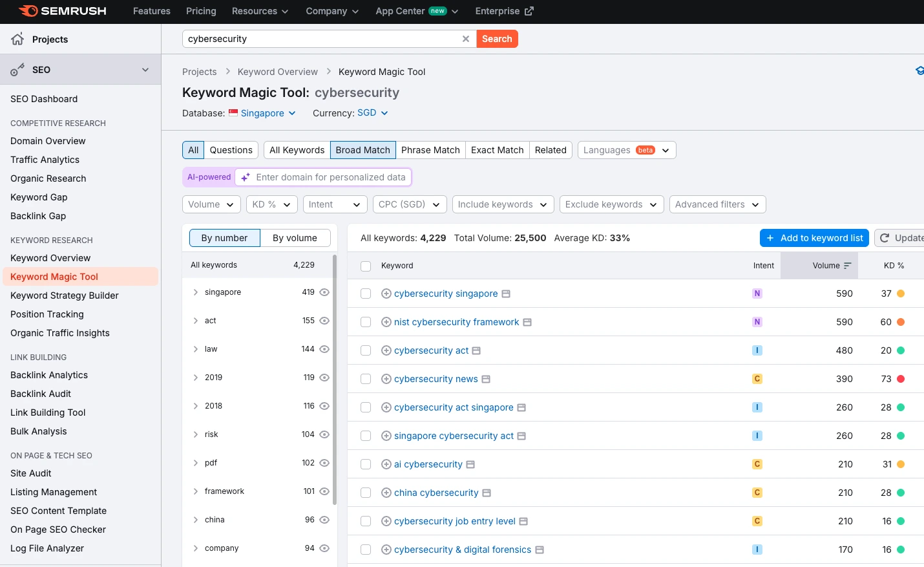Open SERP icon for china cybersecurity
This screenshot has height=567, width=924.
[x=487, y=493]
